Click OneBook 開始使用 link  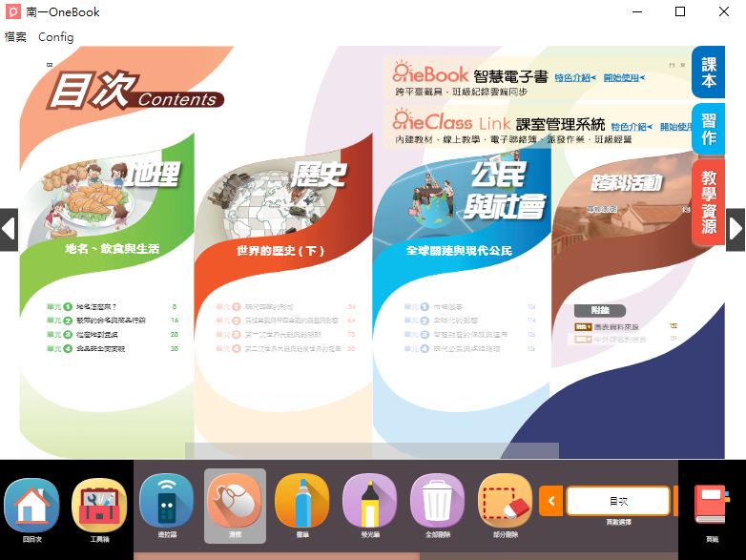click(625, 77)
